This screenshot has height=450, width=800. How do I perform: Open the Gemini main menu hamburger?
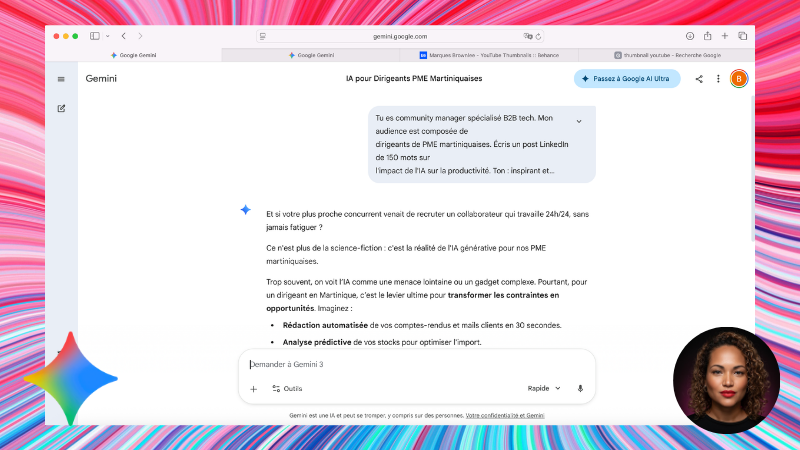click(61, 79)
